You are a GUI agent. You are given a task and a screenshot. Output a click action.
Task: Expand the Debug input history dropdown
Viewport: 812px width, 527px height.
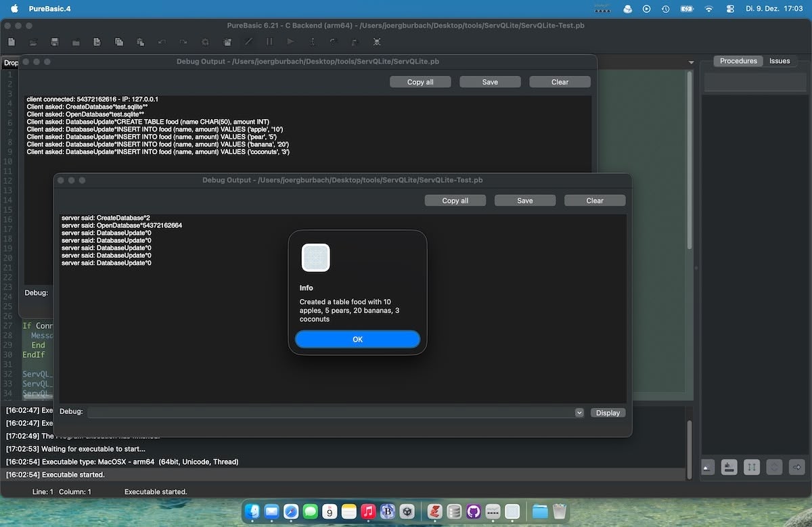(x=579, y=413)
